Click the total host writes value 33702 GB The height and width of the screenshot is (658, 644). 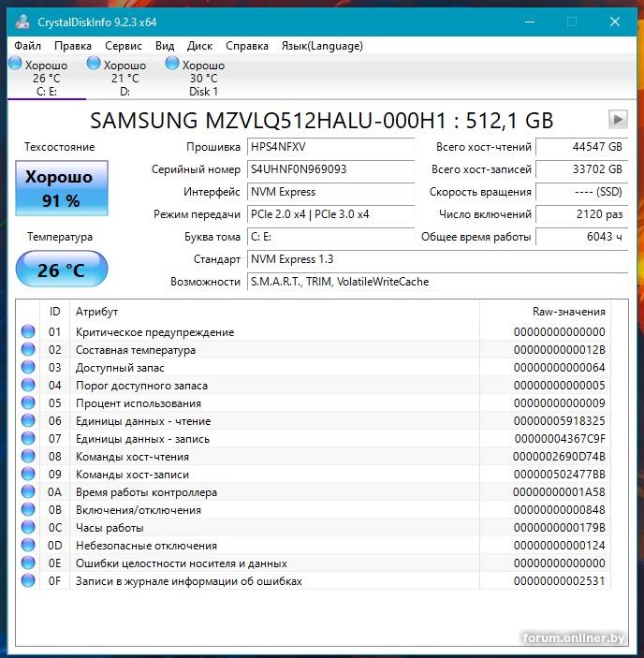click(x=582, y=169)
